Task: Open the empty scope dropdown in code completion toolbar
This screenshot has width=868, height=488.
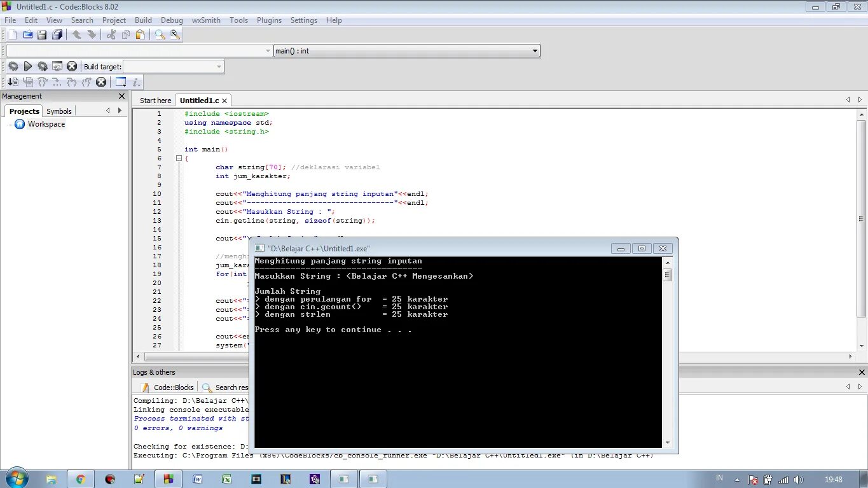Action: pyautogui.click(x=139, y=51)
